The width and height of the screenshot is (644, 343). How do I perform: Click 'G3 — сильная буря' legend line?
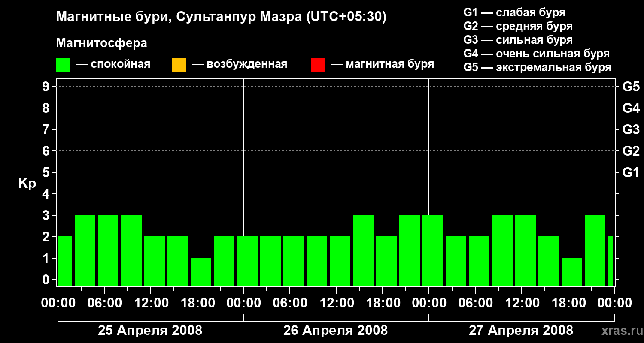coord(518,40)
